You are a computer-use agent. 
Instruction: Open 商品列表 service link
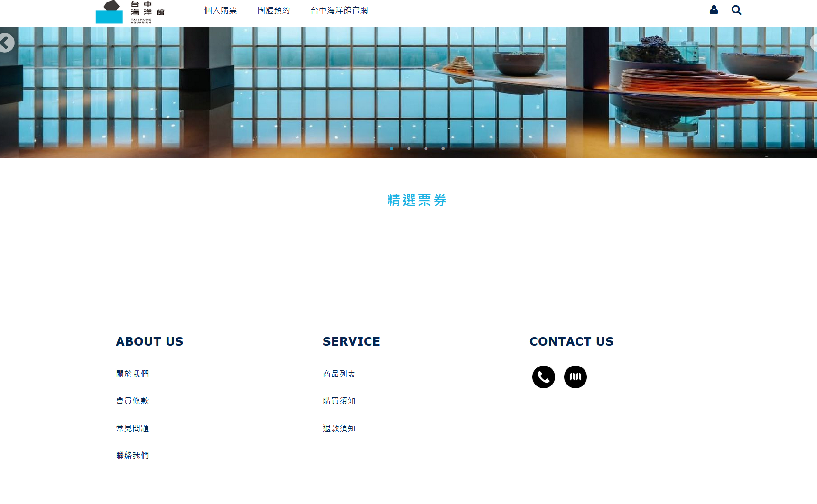pos(339,374)
